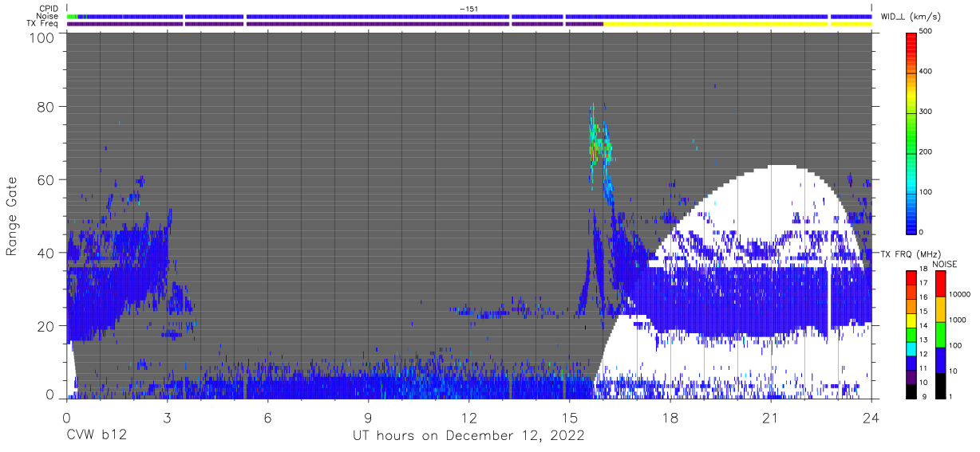Click the 60 tick on the Range Gate axis

[45, 180]
